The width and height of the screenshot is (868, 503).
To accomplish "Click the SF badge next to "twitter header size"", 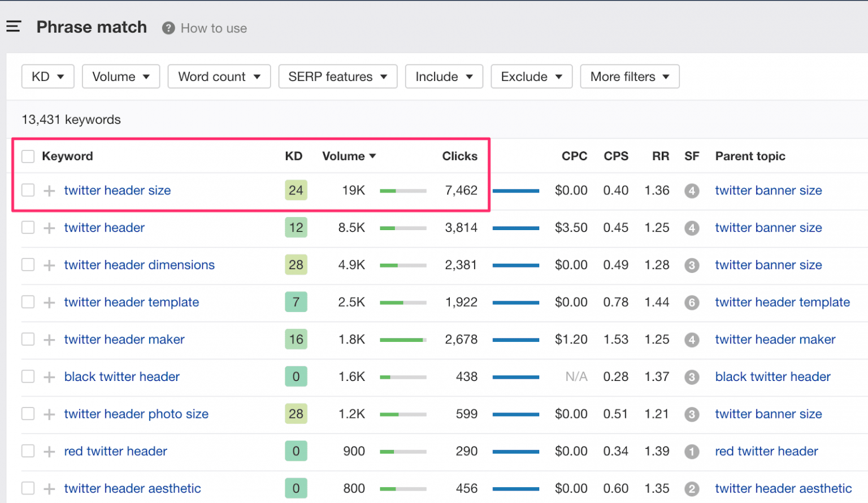I will click(692, 191).
